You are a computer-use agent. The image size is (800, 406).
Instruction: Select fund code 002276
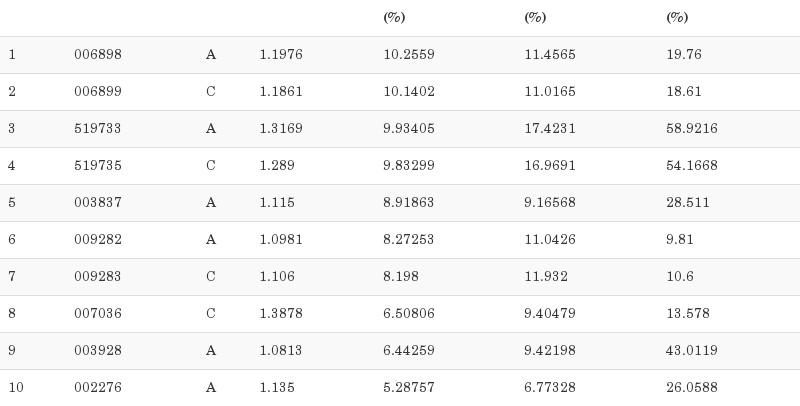click(98, 388)
